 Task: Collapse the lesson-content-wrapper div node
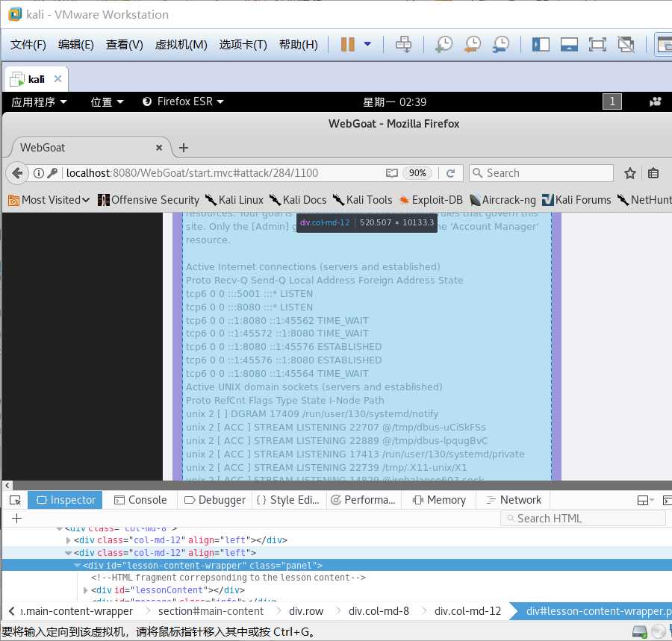78,566
